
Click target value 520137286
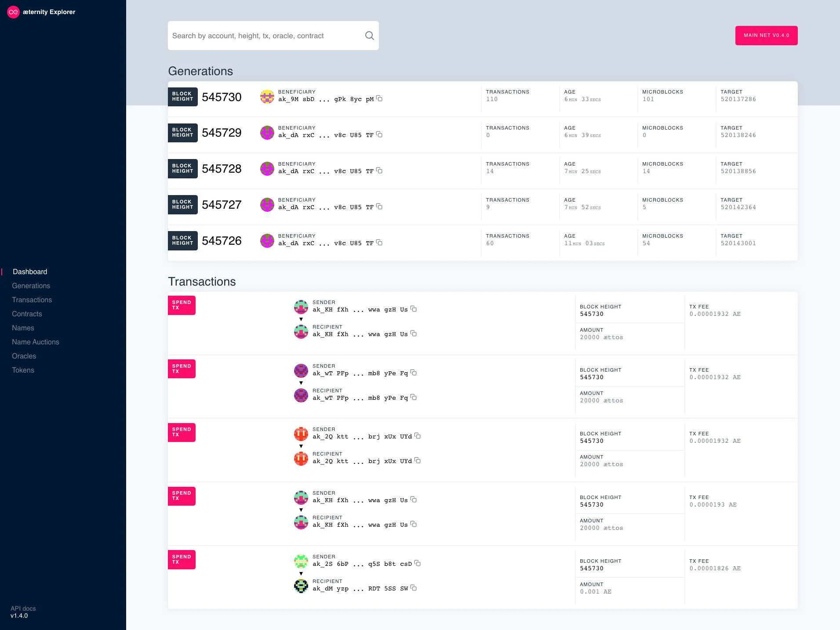pos(738,99)
